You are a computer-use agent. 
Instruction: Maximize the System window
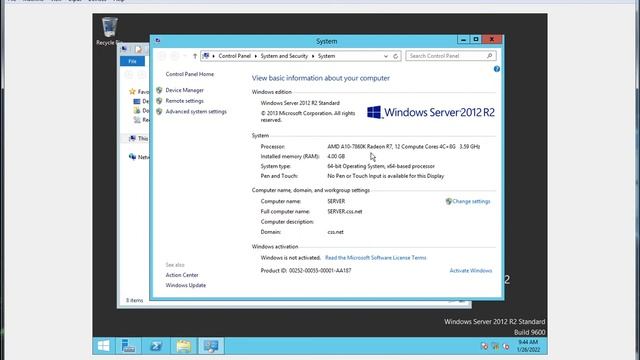click(476, 40)
